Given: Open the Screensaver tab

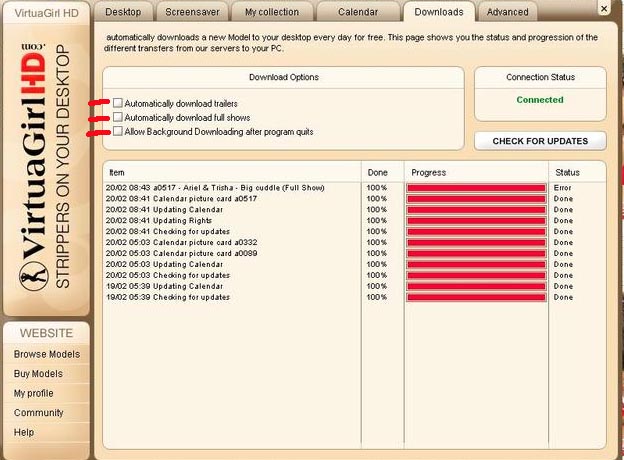Looking at the screenshot, I should click(x=193, y=12).
